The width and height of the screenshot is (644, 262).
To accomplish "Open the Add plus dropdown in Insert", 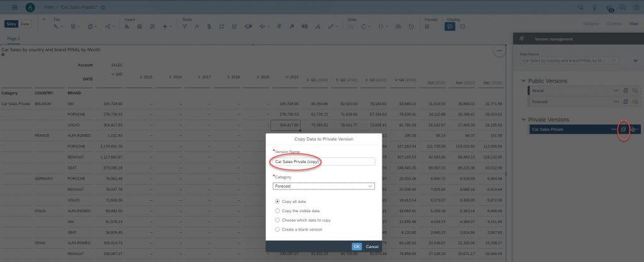I will point(167,26).
